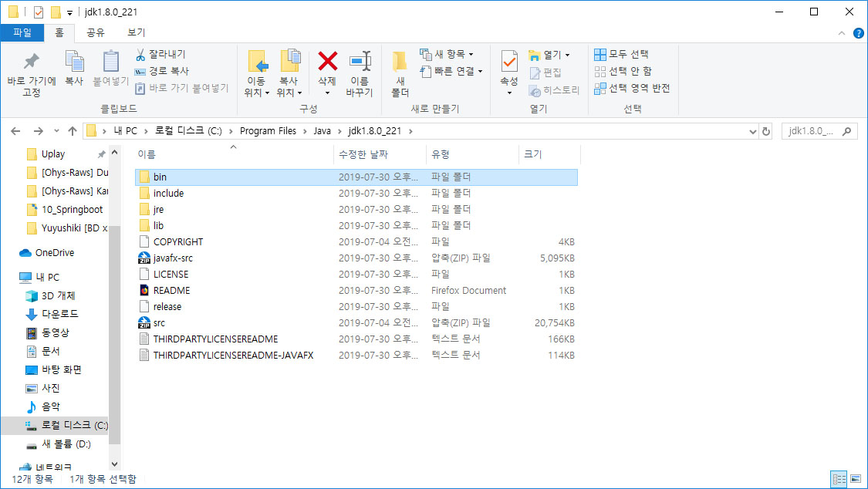Click Java in the breadcrumb path
This screenshot has width=868, height=489.
[x=323, y=131]
